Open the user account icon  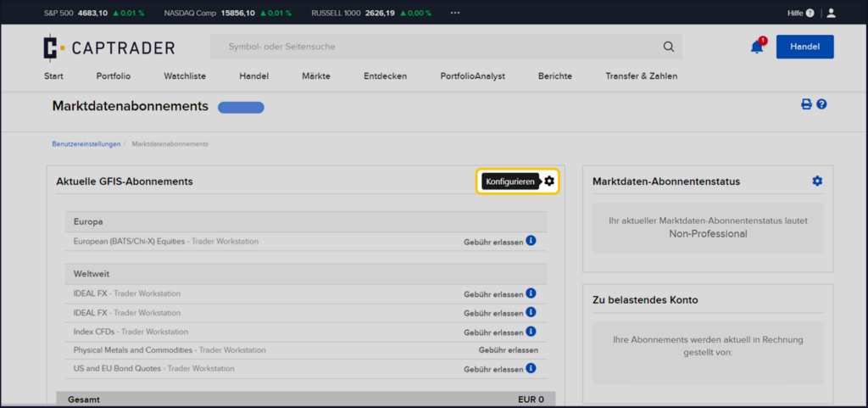click(x=831, y=13)
